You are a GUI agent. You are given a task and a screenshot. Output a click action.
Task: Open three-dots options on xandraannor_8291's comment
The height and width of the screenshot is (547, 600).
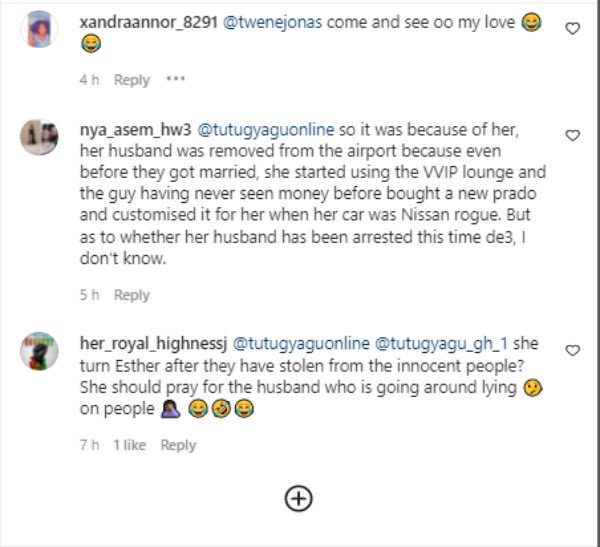176,79
